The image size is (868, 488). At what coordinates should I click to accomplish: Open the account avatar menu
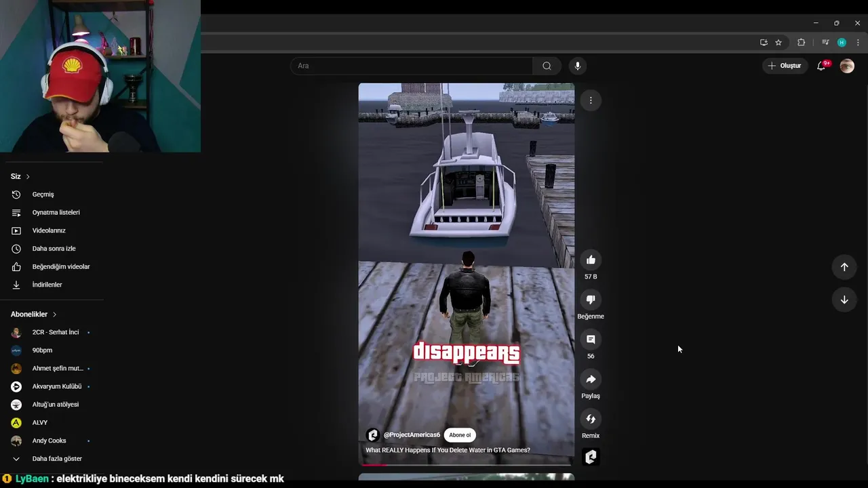[847, 66]
